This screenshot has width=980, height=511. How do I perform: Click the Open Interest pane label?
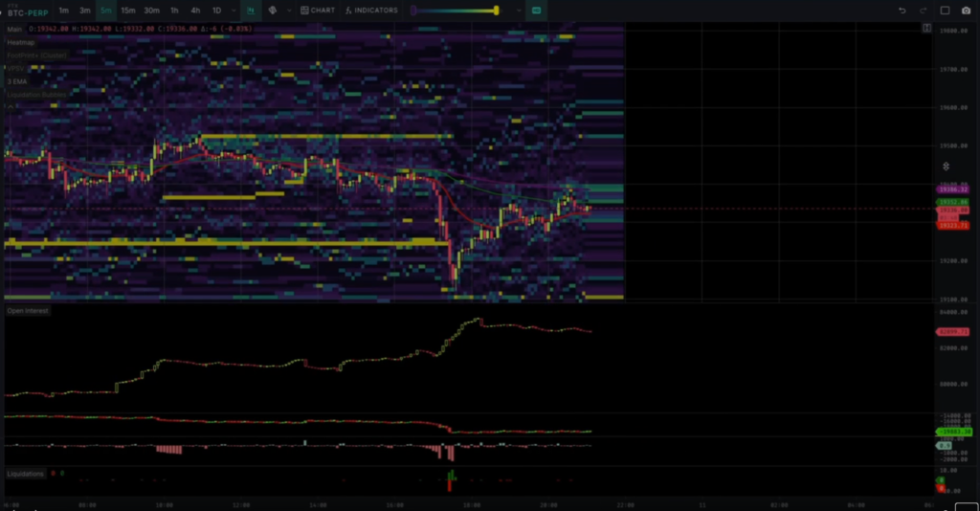(28, 310)
